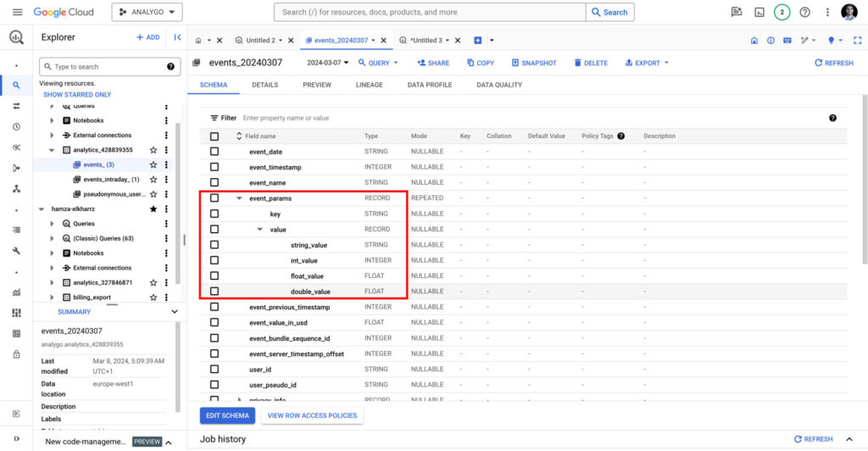Select all fields with header checkbox
This screenshot has width=868, height=451.
click(x=214, y=136)
